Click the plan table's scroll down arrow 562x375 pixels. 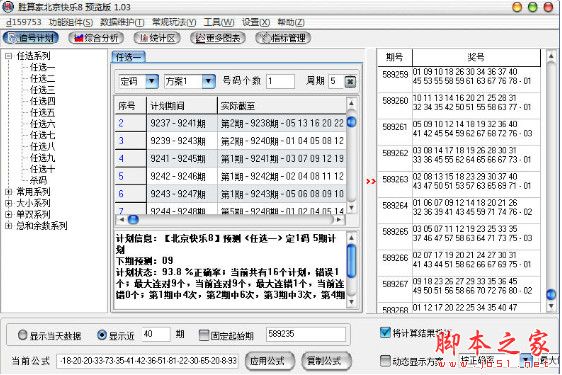click(x=352, y=208)
